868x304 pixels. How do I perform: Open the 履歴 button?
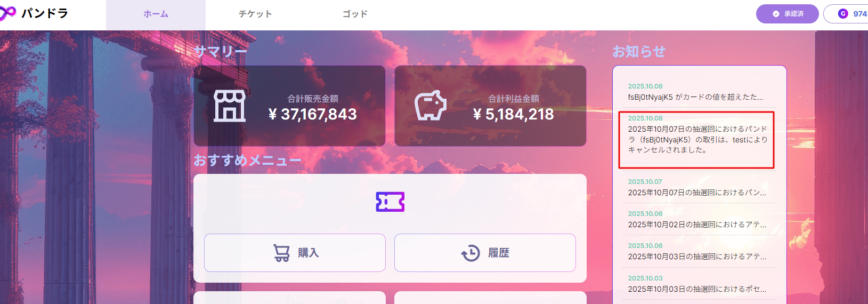pos(485,253)
